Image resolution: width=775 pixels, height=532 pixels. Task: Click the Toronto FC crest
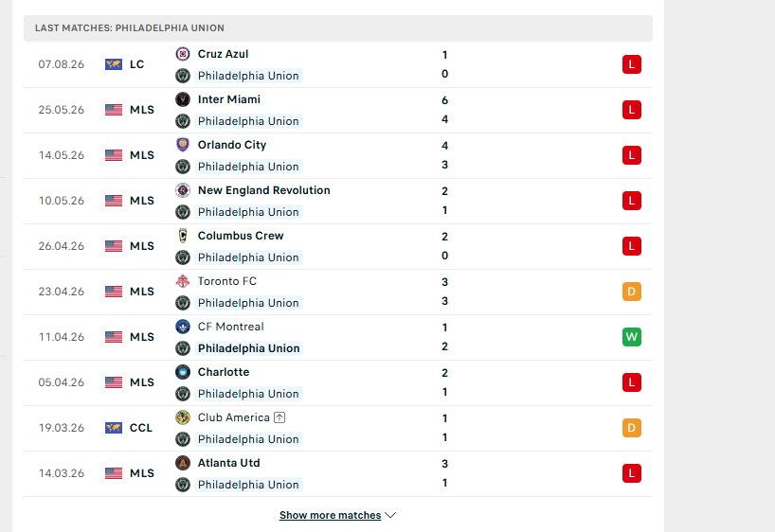[x=183, y=281]
